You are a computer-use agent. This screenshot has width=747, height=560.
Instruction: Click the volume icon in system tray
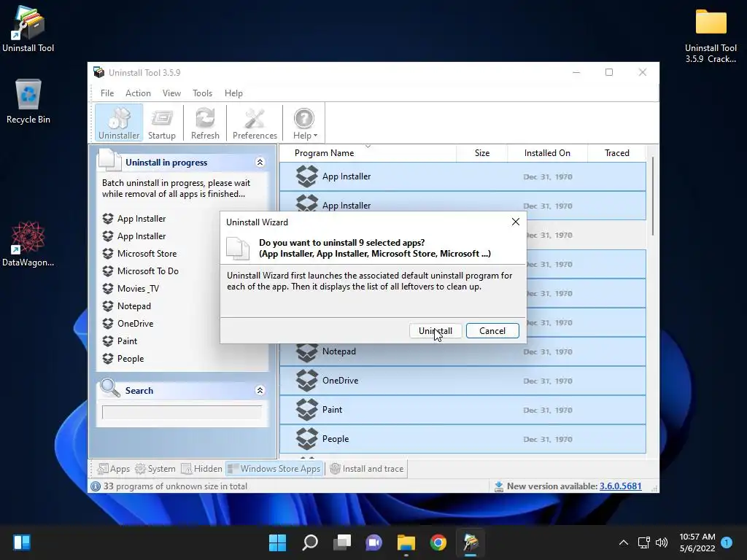[x=662, y=542]
